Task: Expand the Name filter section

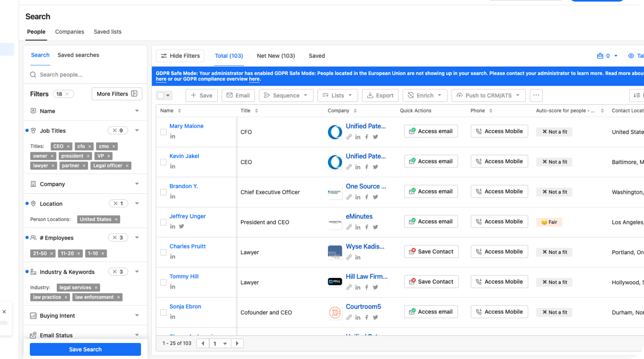Action: tap(137, 111)
